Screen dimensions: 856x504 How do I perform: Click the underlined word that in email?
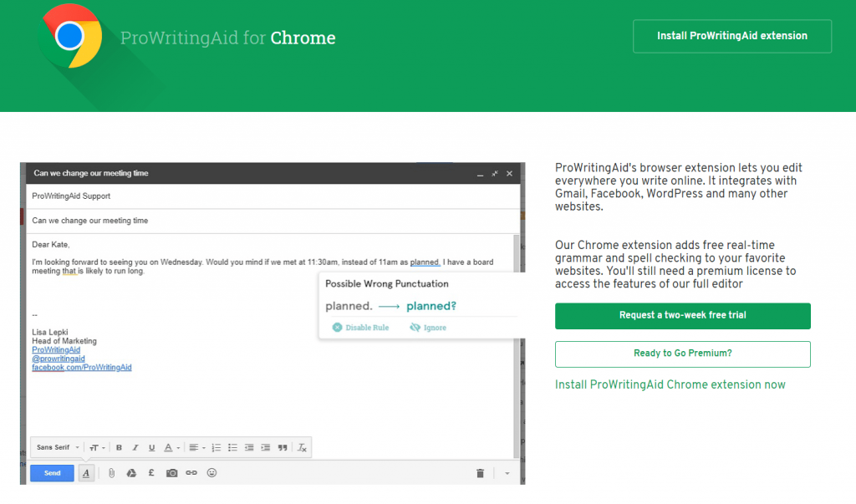[69, 271]
